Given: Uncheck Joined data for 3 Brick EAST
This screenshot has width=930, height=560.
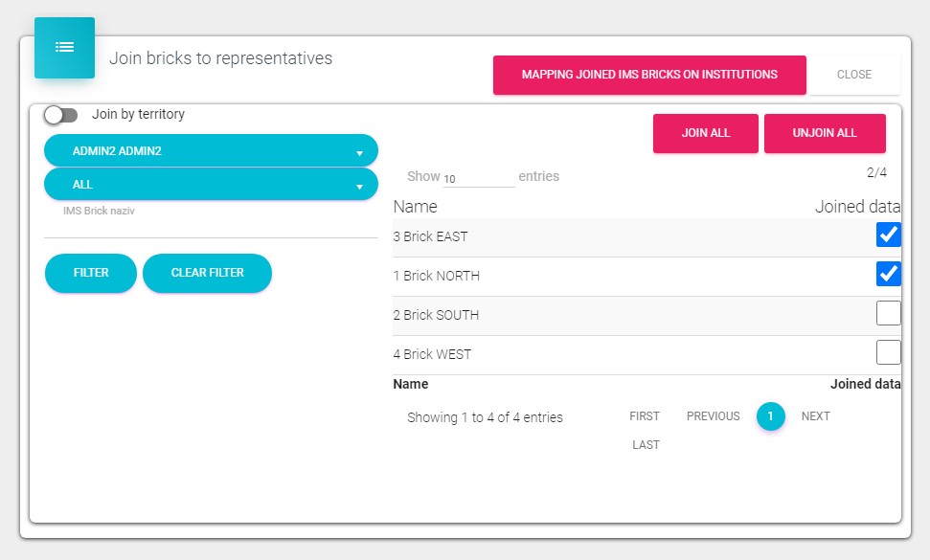Looking at the screenshot, I should tap(888, 235).
